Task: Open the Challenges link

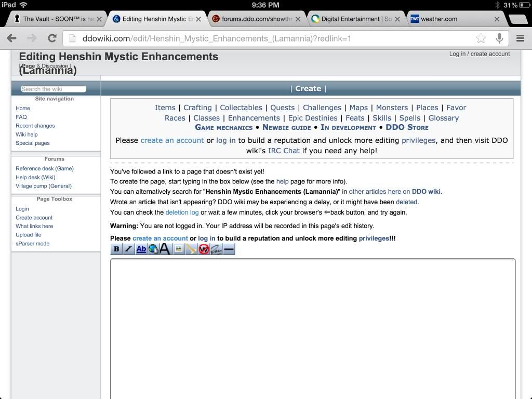Action: click(322, 108)
